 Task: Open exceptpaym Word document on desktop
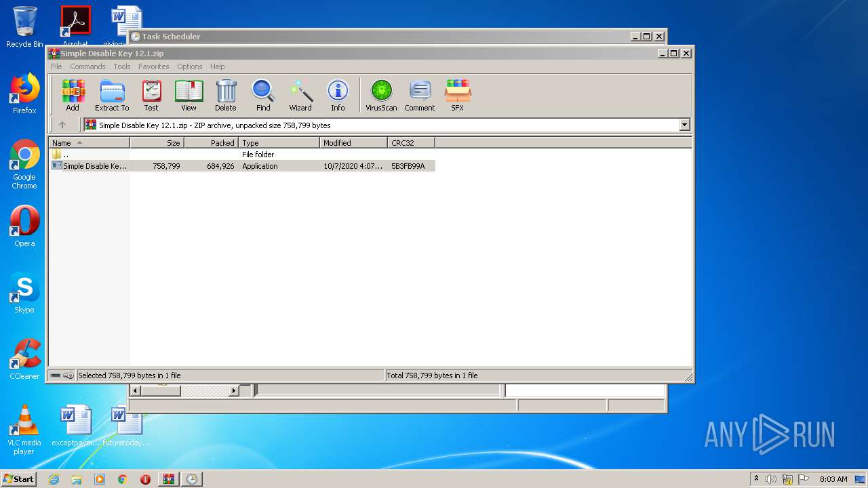[75, 426]
